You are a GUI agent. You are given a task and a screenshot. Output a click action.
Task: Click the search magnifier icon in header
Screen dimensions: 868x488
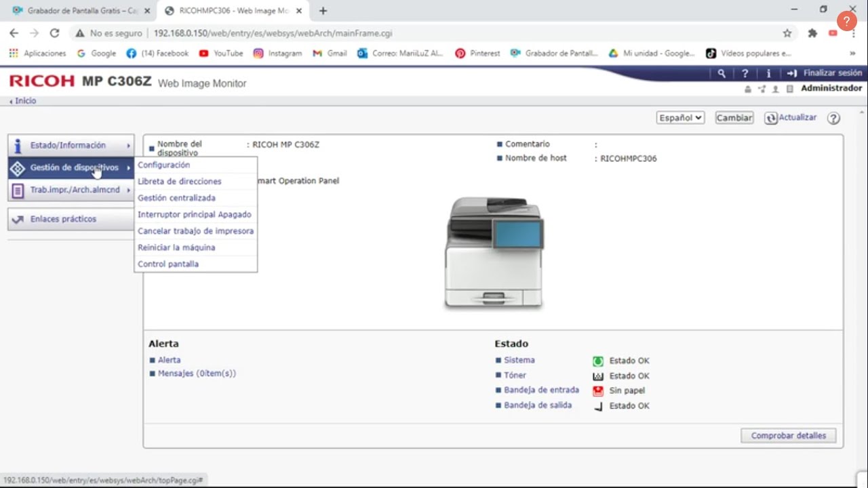(x=722, y=73)
